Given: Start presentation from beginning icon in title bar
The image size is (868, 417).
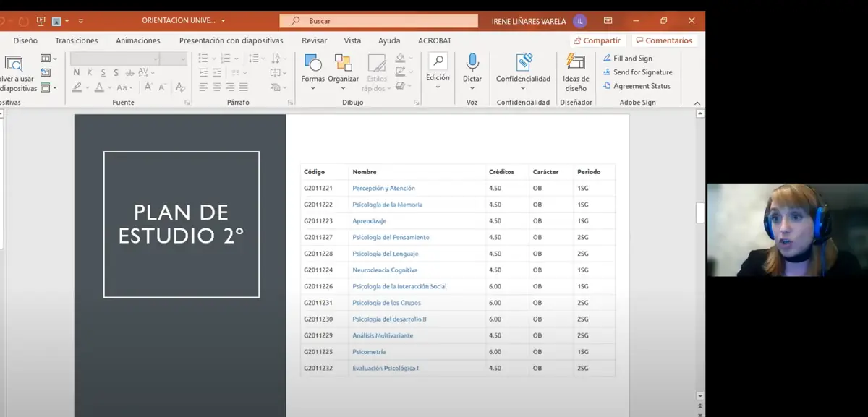Looking at the screenshot, I should 41,21.
